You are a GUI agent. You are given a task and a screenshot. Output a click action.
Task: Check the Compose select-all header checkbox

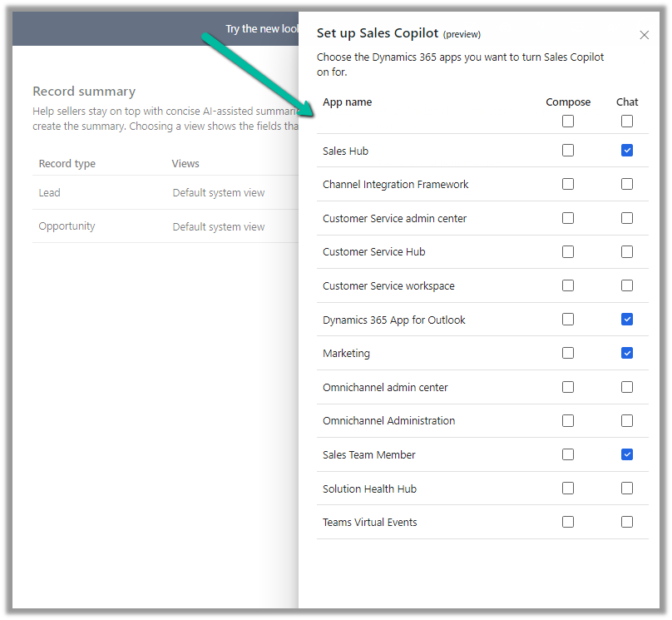(568, 122)
